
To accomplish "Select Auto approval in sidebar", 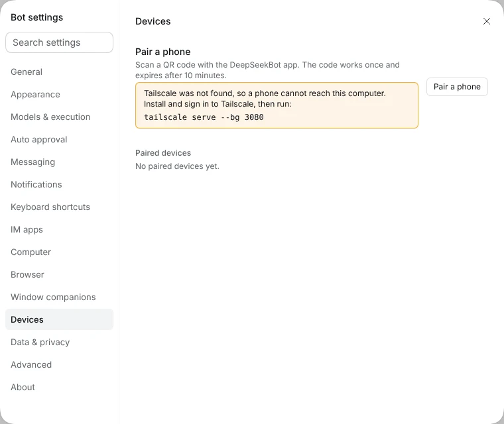I will [59, 139].
